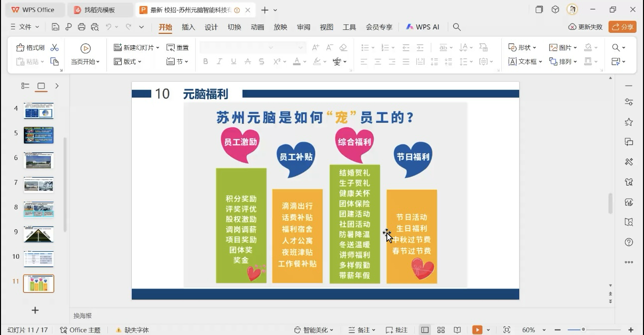Start slideshow with orange play button

point(478,330)
